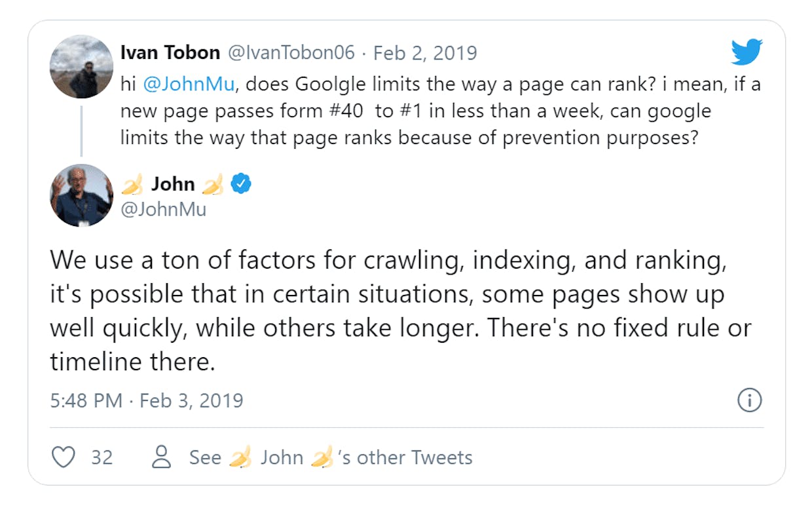Viewport: 812px width, 521px height.
Task: Open John's profile avatar
Action: click(x=82, y=195)
